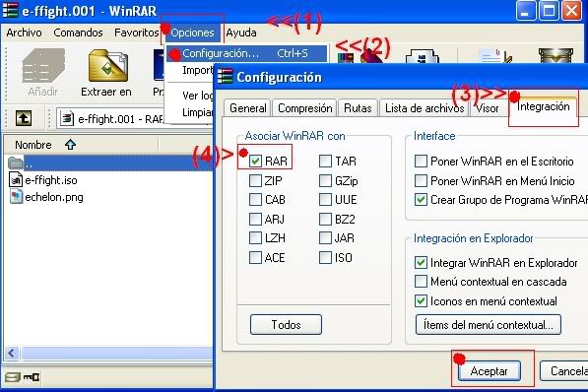Switch to the Rutas tab
Image resolution: width=588 pixels, height=392 pixels.
pyautogui.click(x=358, y=108)
